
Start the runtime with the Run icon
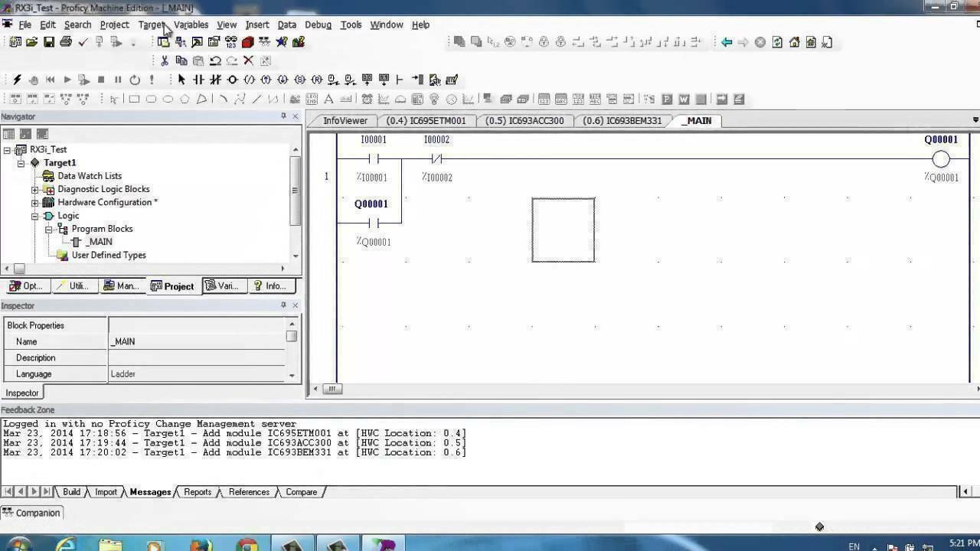(x=67, y=79)
